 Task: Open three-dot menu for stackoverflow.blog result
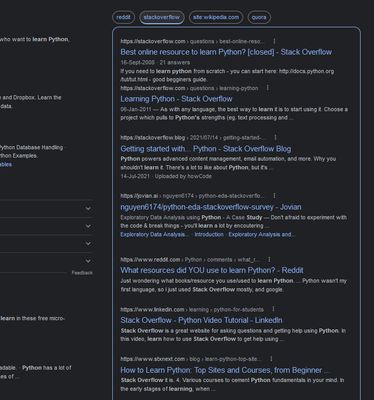[275, 137]
